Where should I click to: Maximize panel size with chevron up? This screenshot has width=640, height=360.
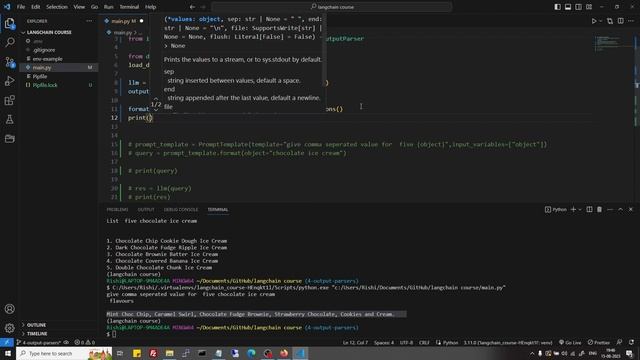(620, 209)
